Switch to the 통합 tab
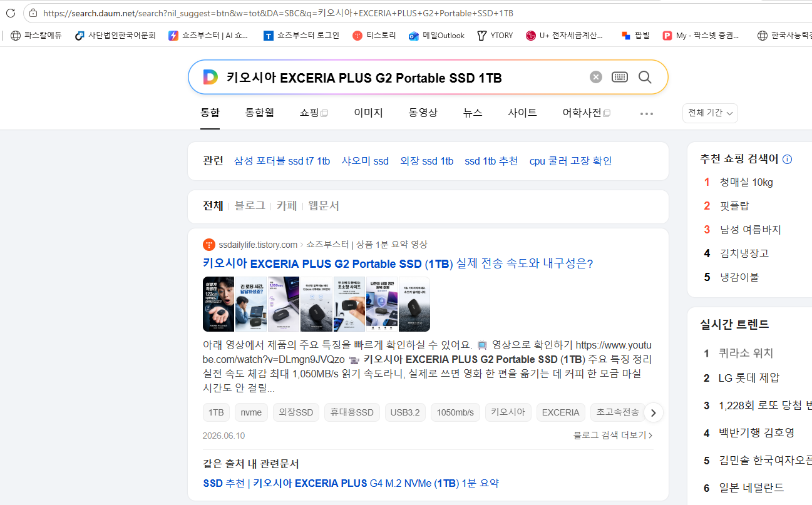Image resolution: width=812 pixels, height=505 pixels. coord(210,113)
